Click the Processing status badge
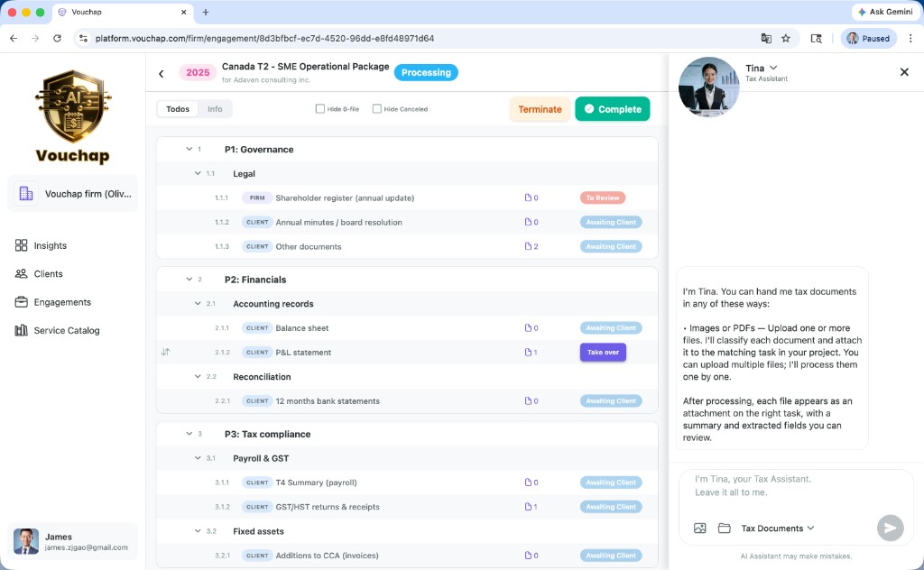The height and width of the screenshot is (570, 924). [426, 72]
